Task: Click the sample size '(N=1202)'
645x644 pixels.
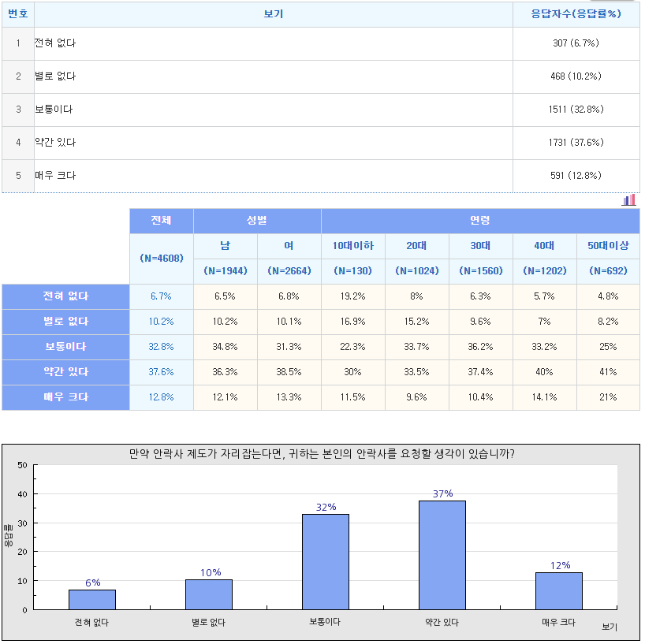Action: pos(544,271)
